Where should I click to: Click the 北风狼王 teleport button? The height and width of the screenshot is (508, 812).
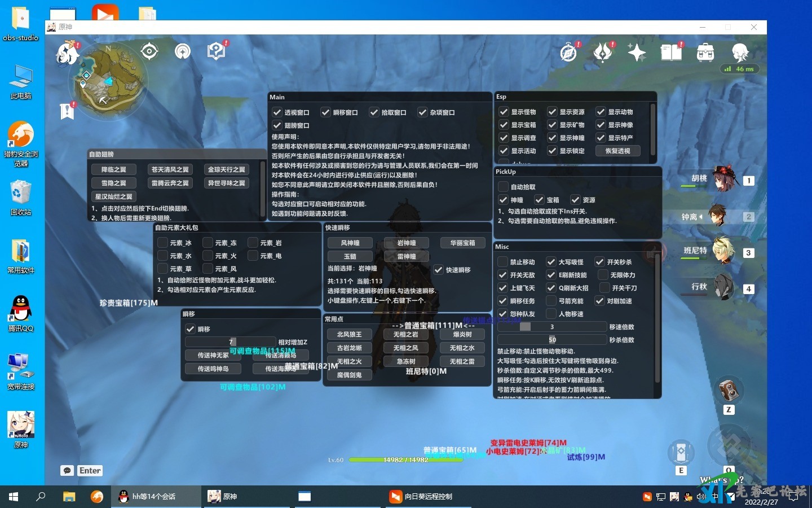(350, 334)
